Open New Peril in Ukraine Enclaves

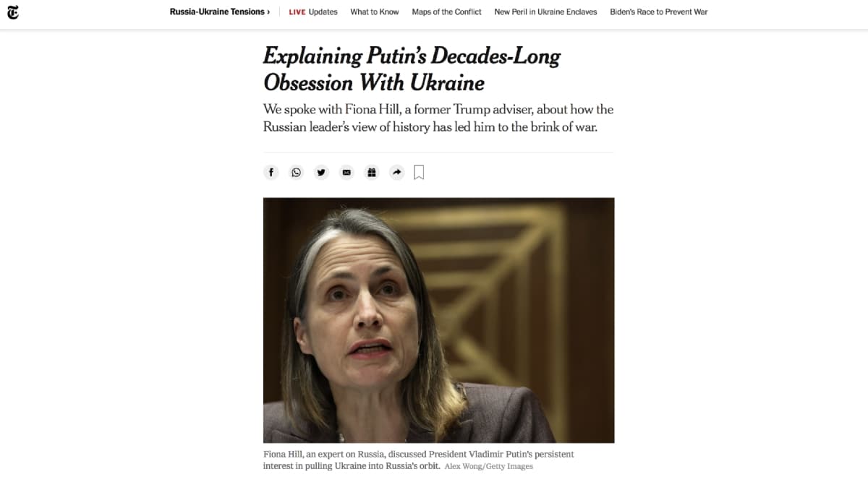coord(545,12)
